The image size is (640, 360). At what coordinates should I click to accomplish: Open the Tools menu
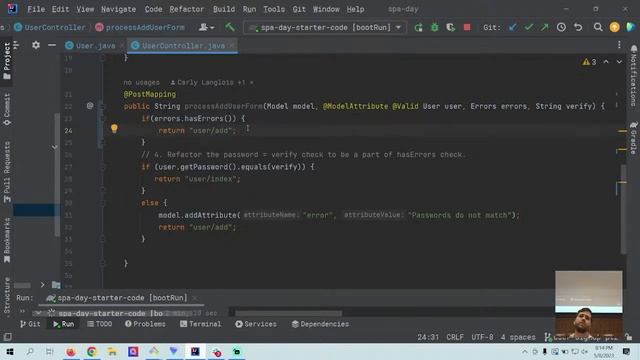274,9
